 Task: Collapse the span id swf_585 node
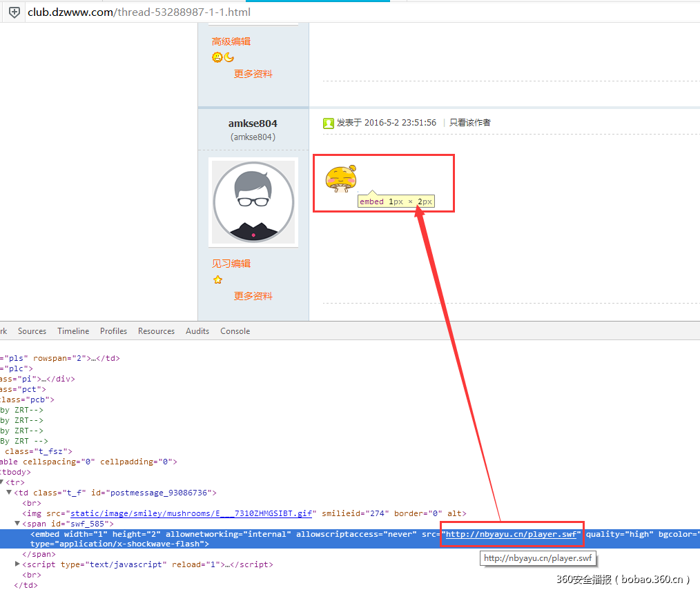click(18, 524)
